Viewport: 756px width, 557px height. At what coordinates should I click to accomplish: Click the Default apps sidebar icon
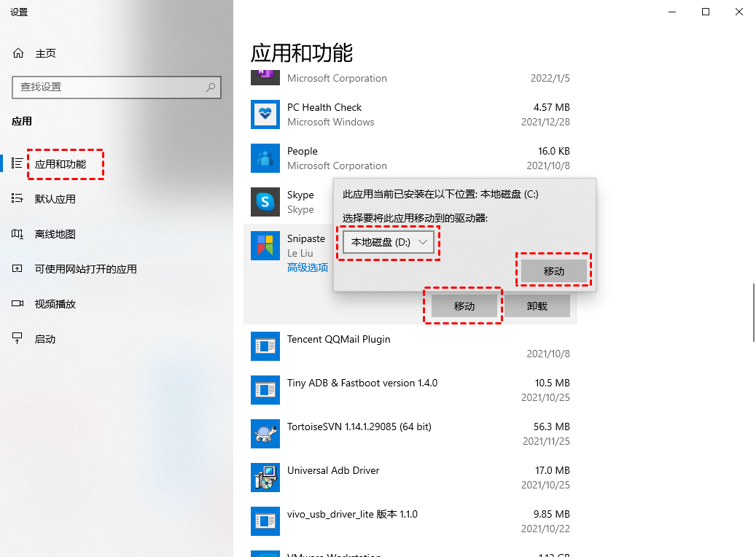tap(17, 199)
